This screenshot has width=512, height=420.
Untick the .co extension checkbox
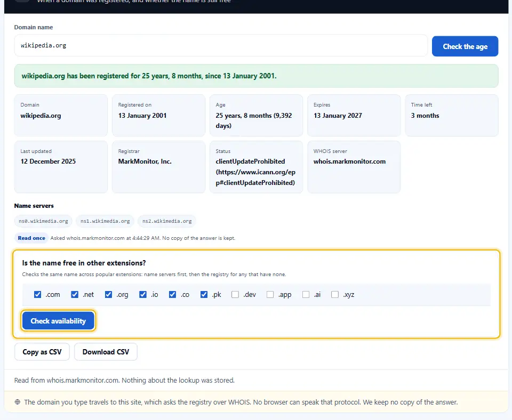(172, 294)
